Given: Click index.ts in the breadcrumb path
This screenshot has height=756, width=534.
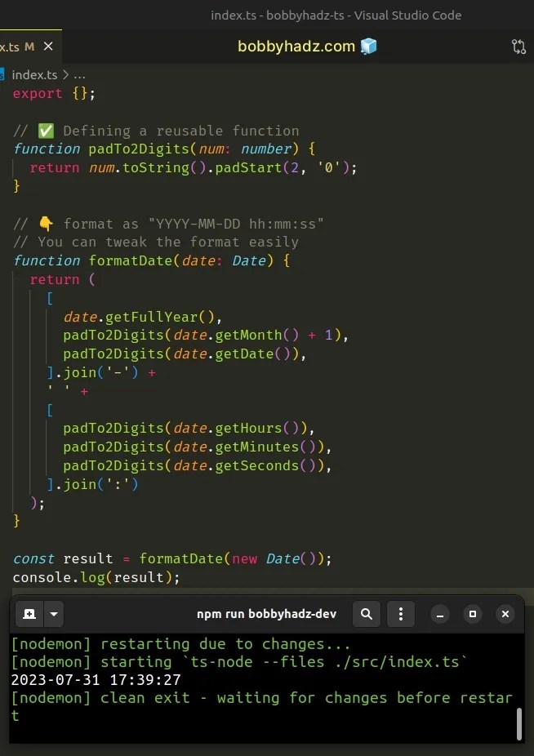Looking at the screenshot, I should coord(34,75).
